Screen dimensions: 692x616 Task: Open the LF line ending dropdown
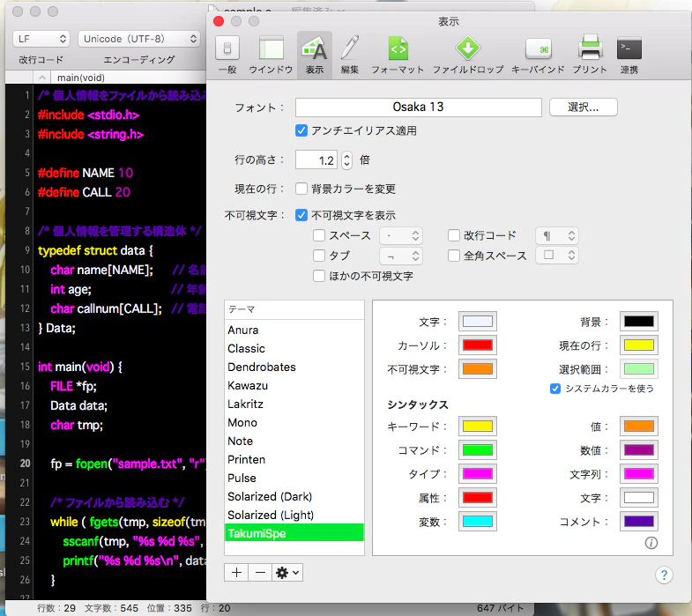[41, 39]
